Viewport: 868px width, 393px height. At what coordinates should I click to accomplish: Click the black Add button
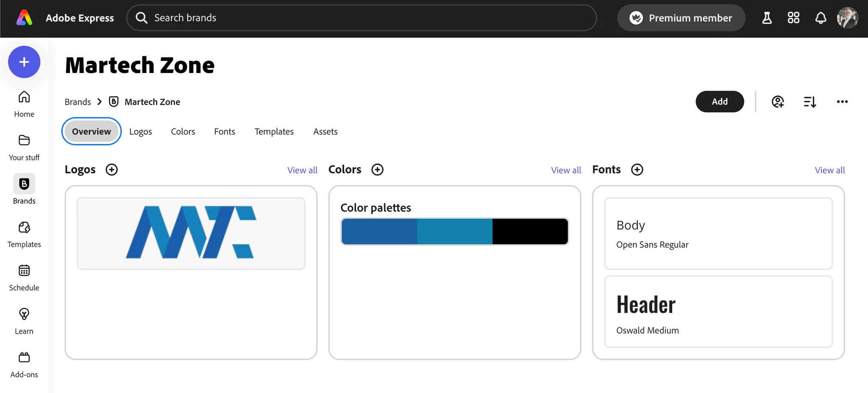pos(720,102)
